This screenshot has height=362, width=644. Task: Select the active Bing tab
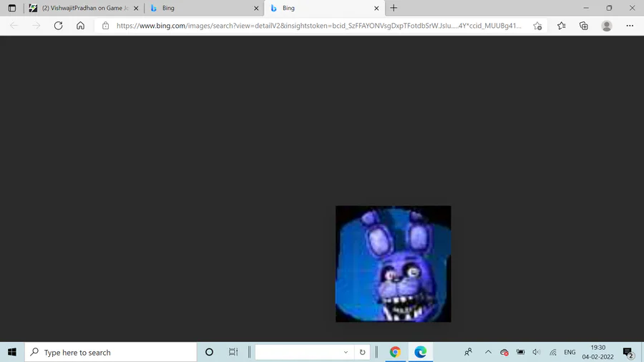click(324, 8)
